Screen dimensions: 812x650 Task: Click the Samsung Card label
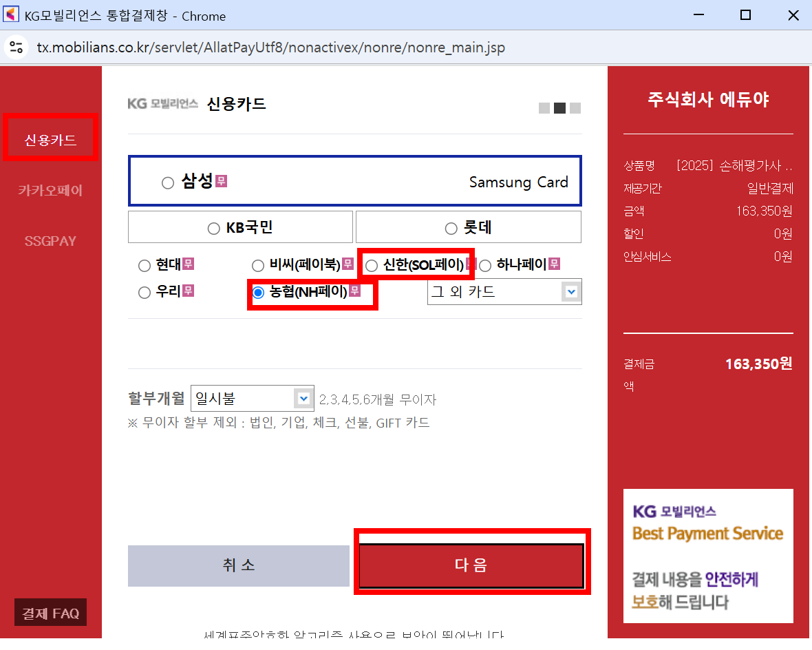(518, 182)
